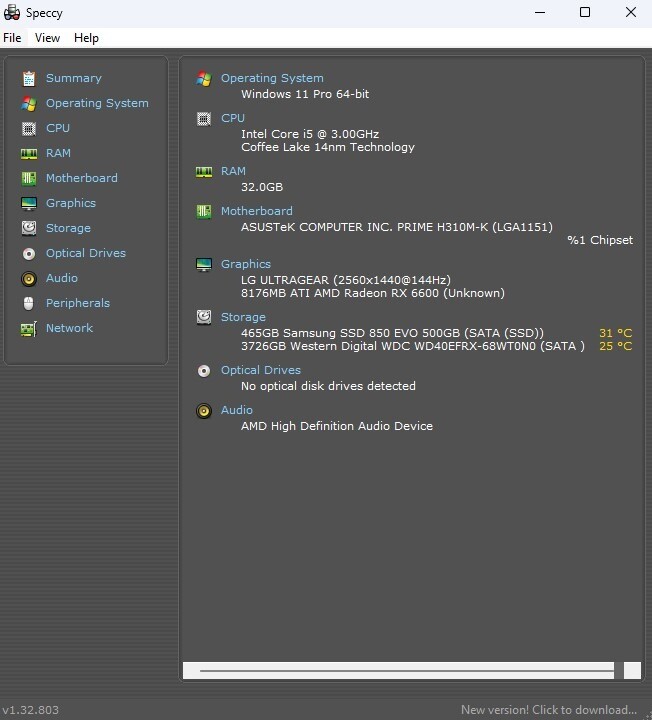This screenshot has width=652, height=720.
Task: Click 'No optical disk drives detected' text
Action: coord(328,386)
